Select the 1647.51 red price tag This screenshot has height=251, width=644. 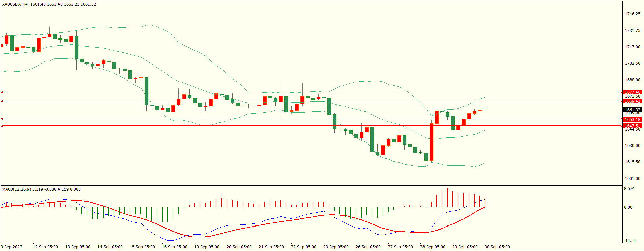point(632,126)
